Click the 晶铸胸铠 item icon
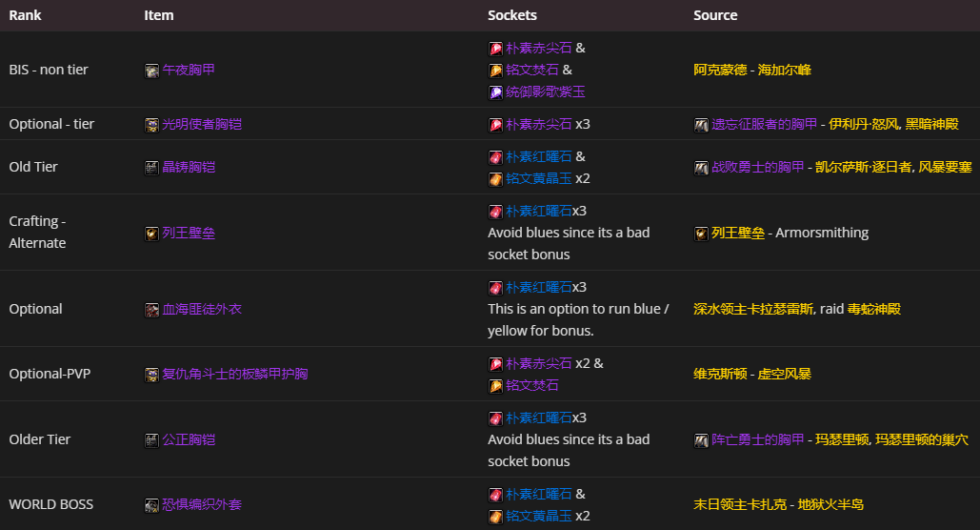This screenshot has height=530, width=980. coord(151,168)
